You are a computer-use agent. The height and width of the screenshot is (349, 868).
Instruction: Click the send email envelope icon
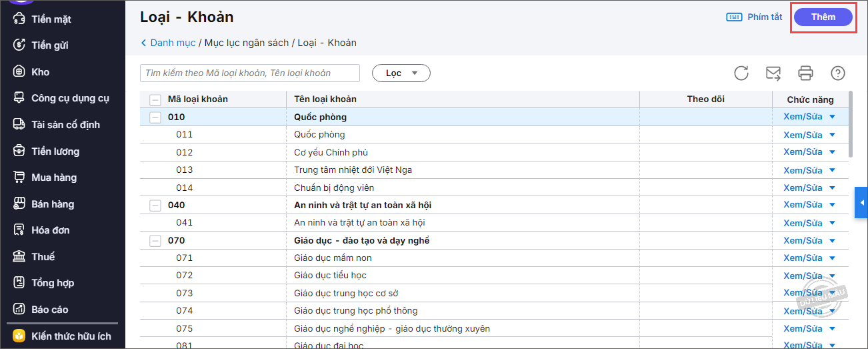[x=773, y=73]
